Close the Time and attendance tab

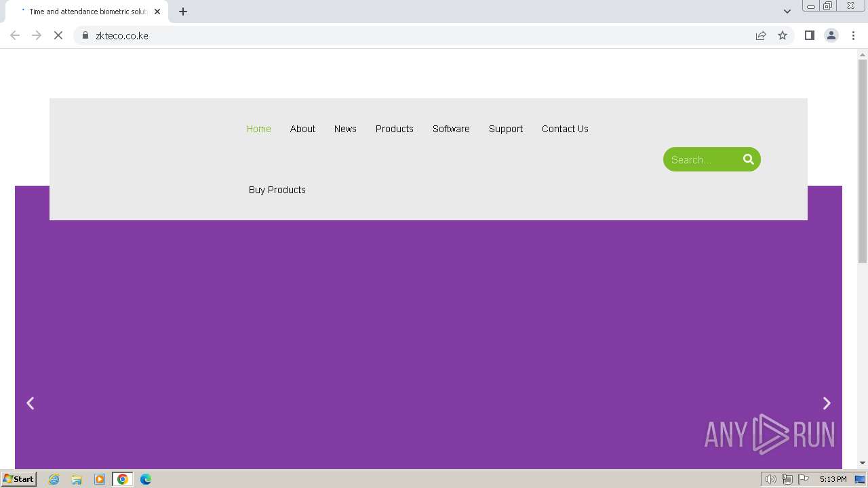pyautogui.click(x=157, y=12)
